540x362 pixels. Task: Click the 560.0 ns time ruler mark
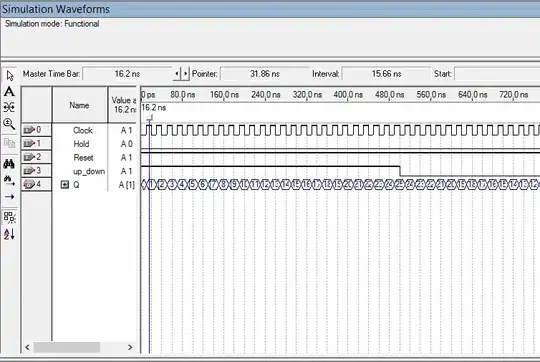pyautogui.click(x=431, y=94)
